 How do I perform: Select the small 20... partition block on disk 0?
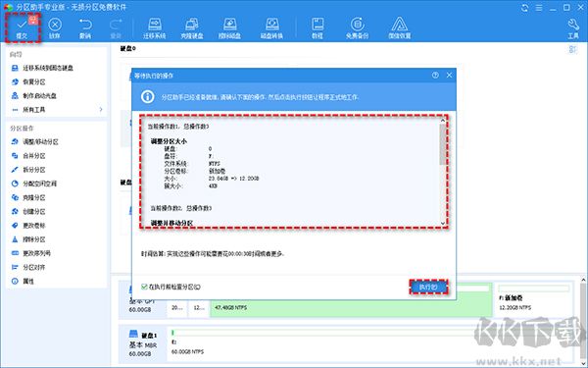point(177,307)
